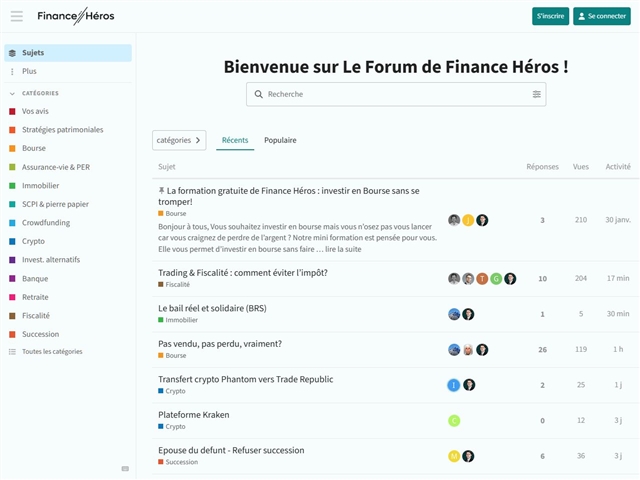Open the Crypto category in sidebar

point(33,241)
